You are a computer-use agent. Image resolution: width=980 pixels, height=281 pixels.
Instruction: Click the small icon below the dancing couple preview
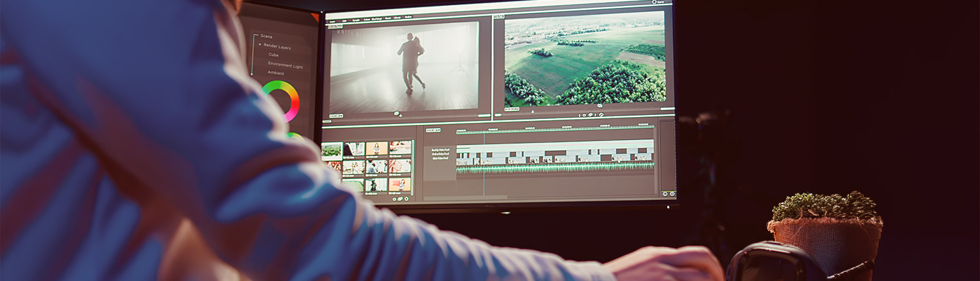397,114
